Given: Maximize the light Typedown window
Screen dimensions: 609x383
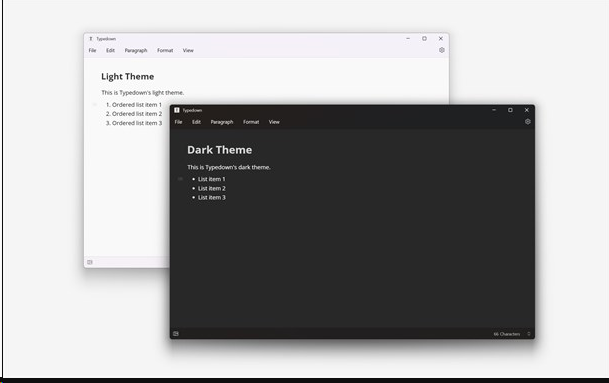Looking at the screenshot, I should click(x=425, y=38).
